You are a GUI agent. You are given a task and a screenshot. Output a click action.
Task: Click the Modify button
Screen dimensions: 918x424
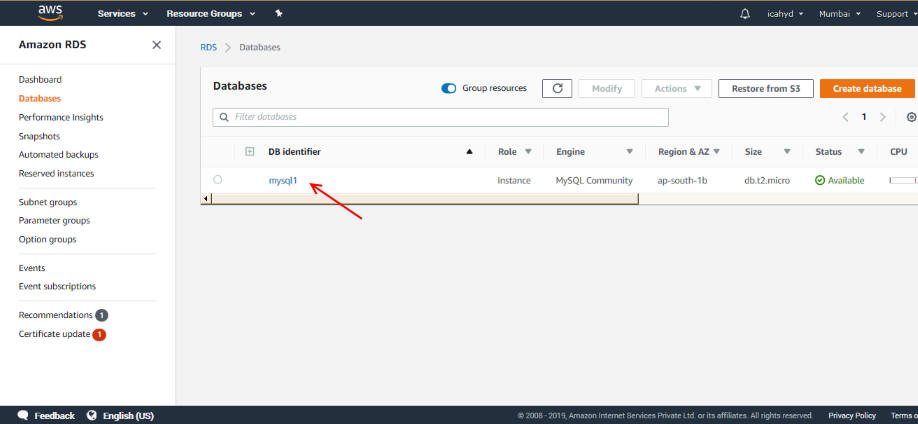pos(607,88)
